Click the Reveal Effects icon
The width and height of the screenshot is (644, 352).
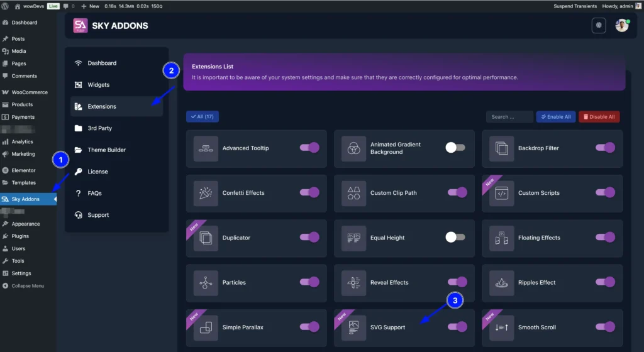tap(353, 283)
